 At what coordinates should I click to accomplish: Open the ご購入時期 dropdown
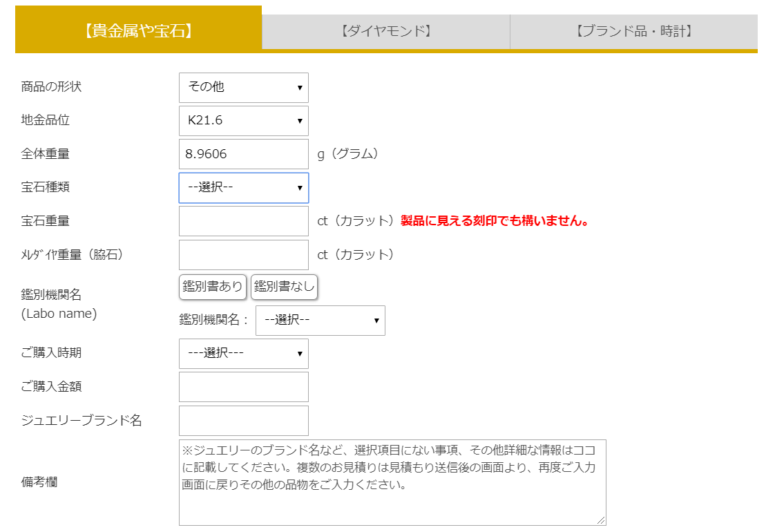pos(244,354)
